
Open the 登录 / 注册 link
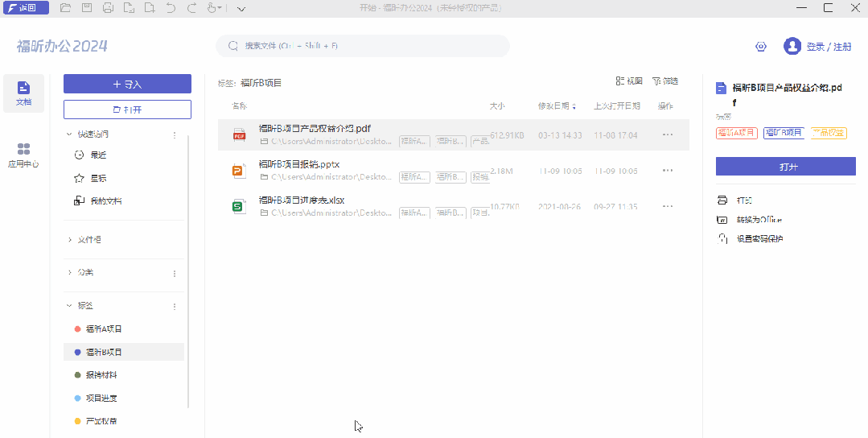[x=829, y=47]
